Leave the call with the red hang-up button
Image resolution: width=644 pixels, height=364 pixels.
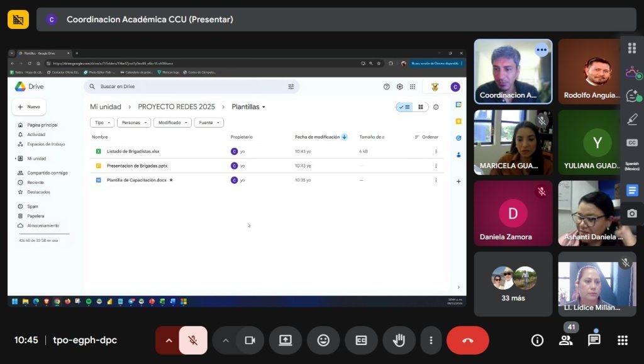coord(467,340)
